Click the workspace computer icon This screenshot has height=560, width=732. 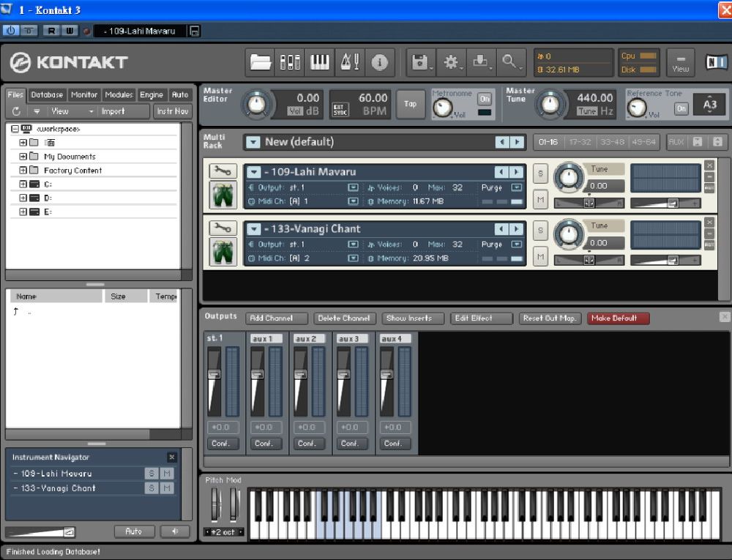(26, 128)
